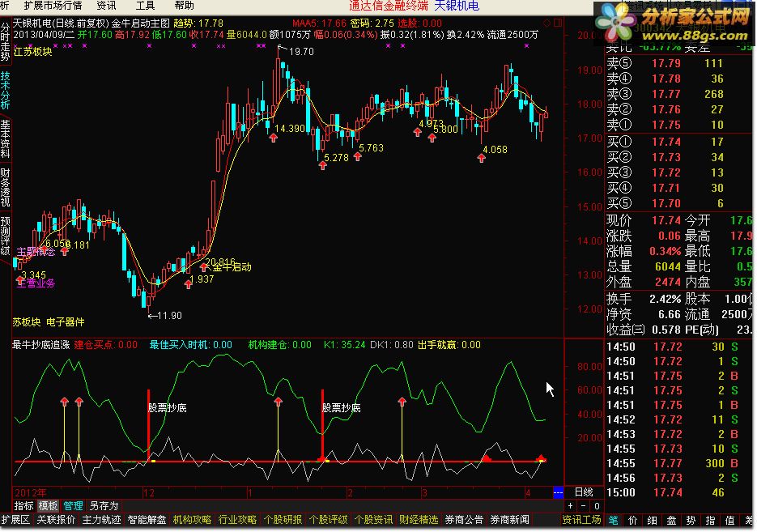Open the 资讯工场 link
757x532 pixels.
pyautogui.click(x=582, y=520)
